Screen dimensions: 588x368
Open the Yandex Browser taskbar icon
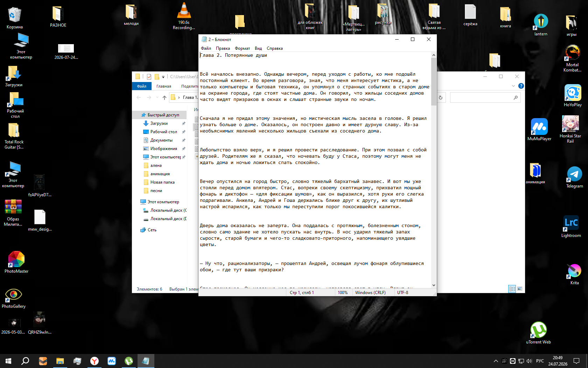coord(94,361)
